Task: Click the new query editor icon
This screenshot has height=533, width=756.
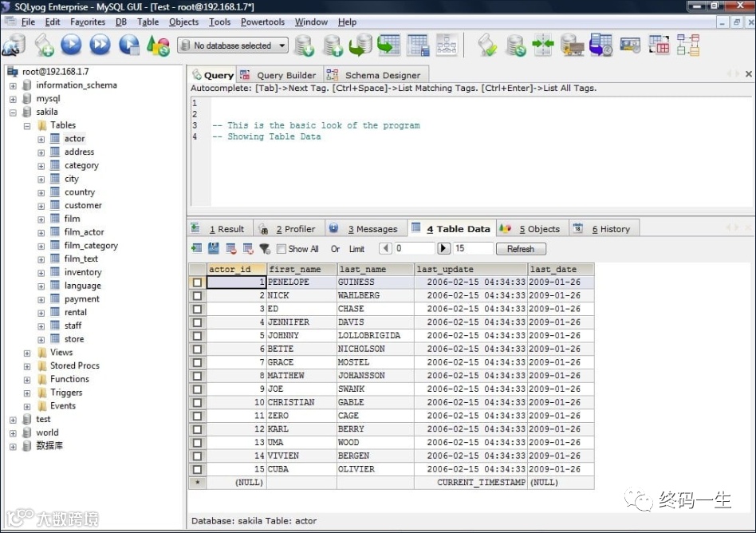Action: (44, 45)
